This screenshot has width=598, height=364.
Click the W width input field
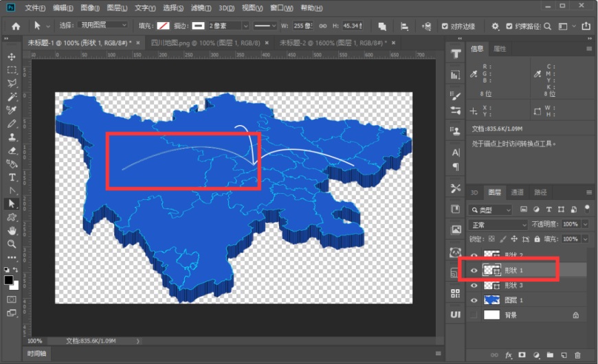(303, 26)
